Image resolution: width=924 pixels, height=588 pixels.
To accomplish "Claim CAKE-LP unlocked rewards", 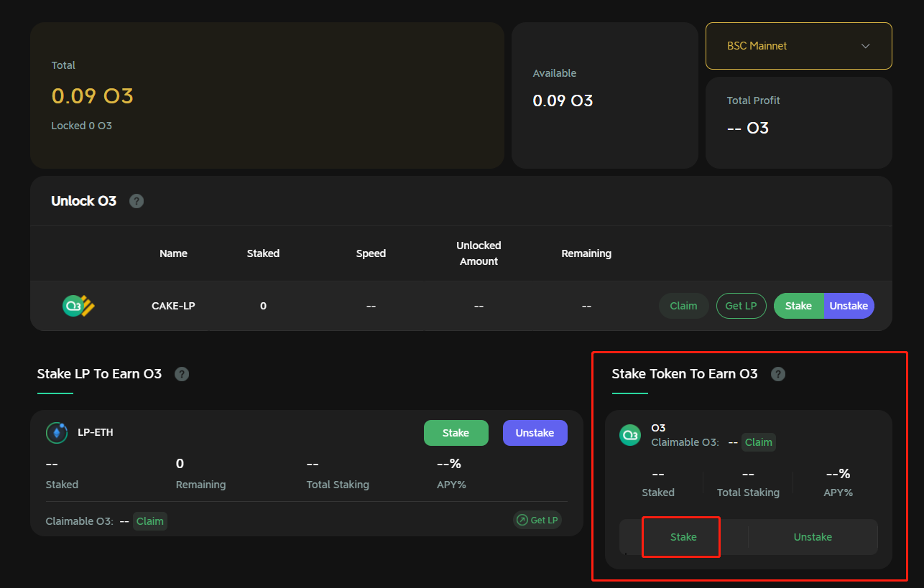I will 683,306.
